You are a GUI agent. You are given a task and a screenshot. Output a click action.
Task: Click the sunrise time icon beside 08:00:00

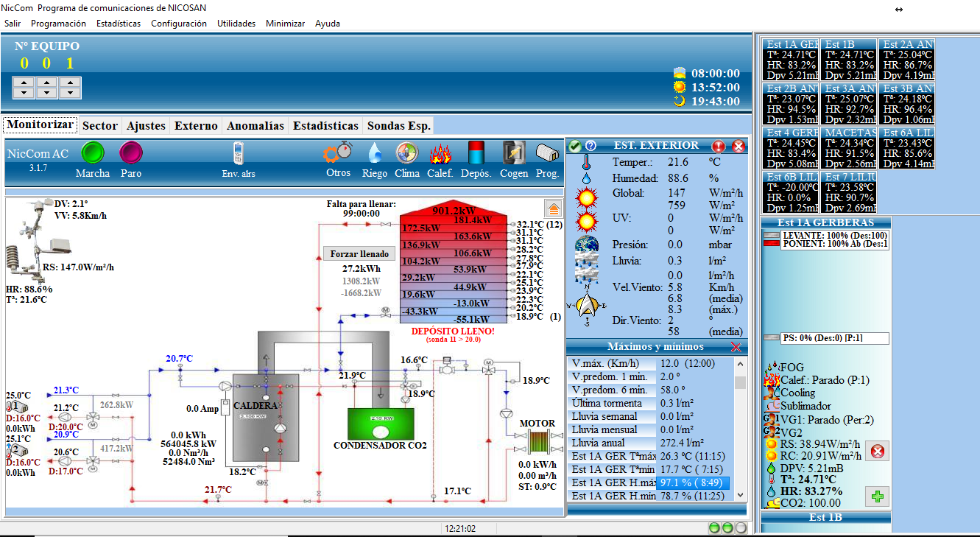pyautogui.click(x=680, y=74)
